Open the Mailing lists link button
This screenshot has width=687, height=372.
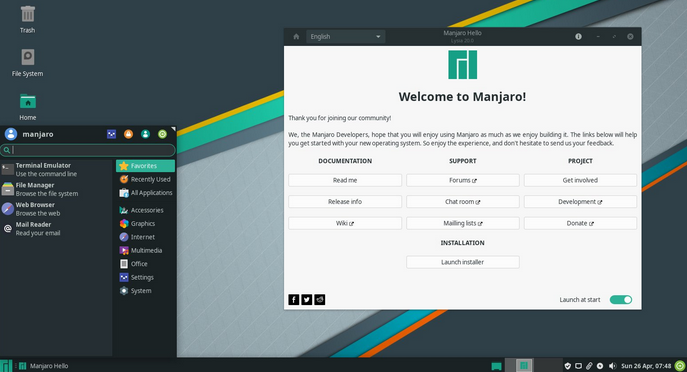pyautogui.click(x=463, y=223)
